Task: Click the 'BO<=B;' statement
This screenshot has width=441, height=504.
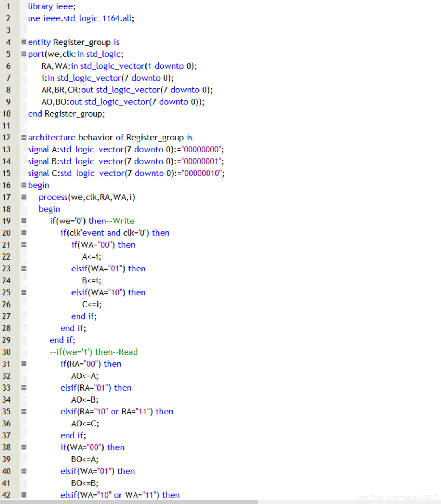Action: [x=85, y=483]
